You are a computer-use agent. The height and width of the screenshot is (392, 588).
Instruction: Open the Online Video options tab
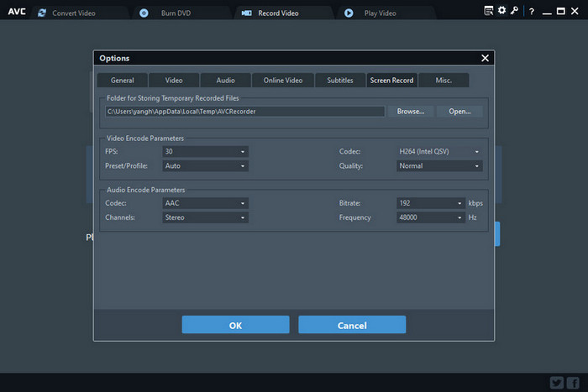tap(283, 81)
